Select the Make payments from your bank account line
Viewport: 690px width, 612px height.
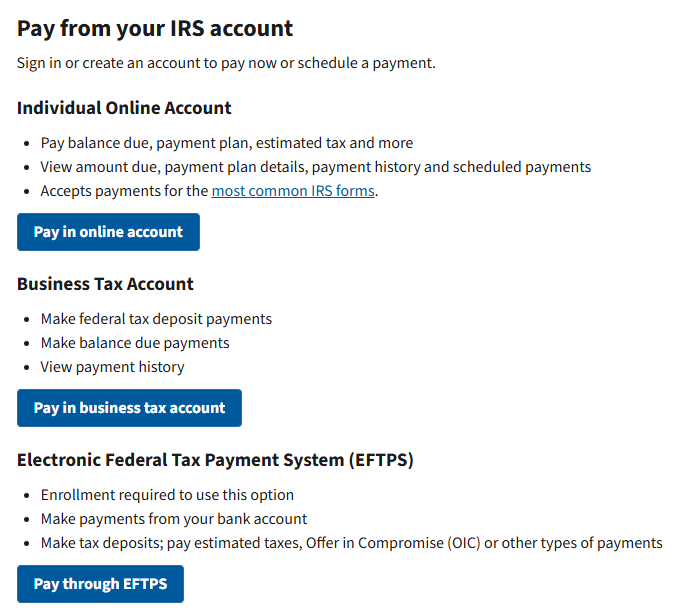[x=174, y=519]
